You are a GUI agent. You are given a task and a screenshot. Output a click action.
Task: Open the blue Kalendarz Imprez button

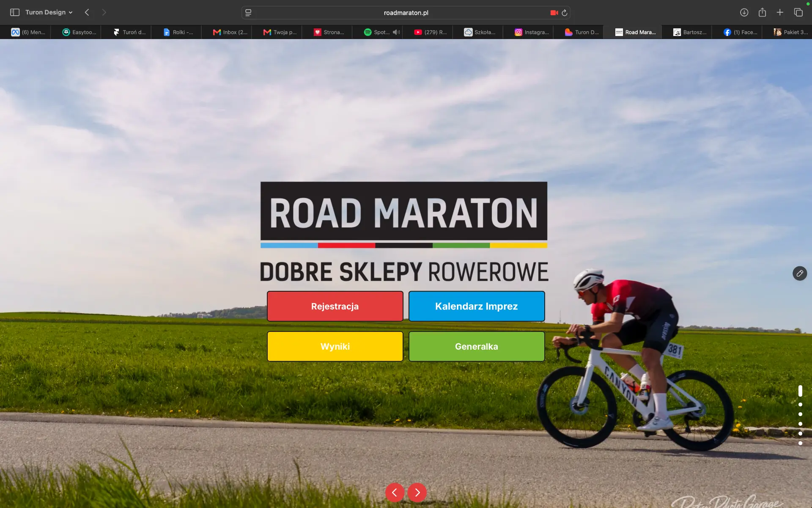477,306
